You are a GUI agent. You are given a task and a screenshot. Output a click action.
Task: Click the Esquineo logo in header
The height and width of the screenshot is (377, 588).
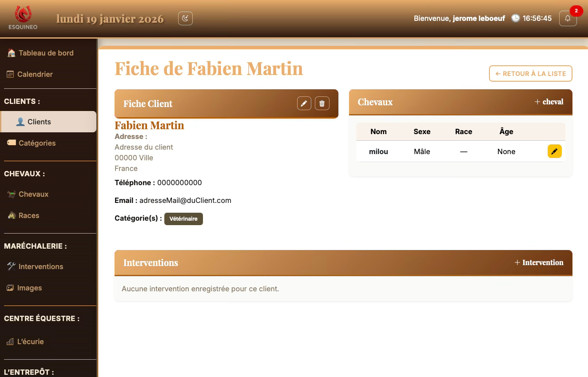point(23,18)
